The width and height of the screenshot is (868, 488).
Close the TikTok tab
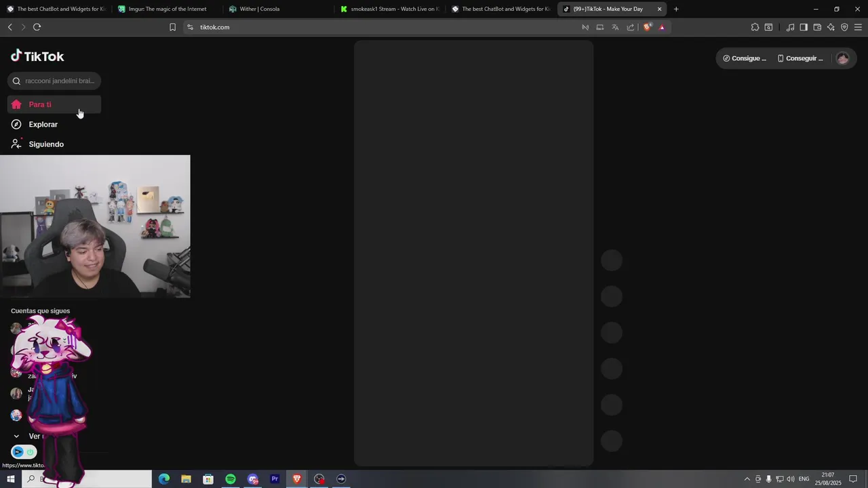tap(659, 9)
